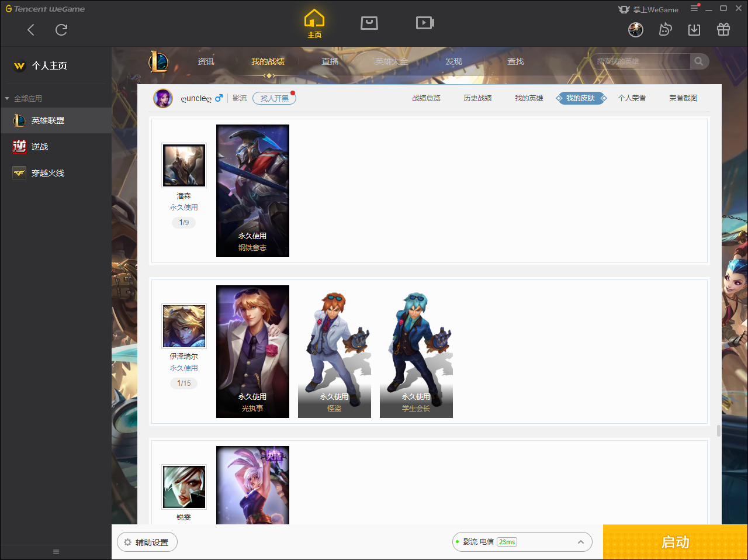Viewport: 748px width, 560px height.
Task: Click the 潘森 champion portrait
Action: click(184, 165)
